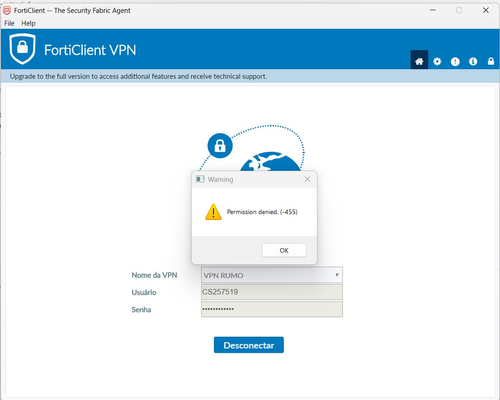500x400 pixels.
Task: Click the FortiClient shield logo
Action: [22, 49]
